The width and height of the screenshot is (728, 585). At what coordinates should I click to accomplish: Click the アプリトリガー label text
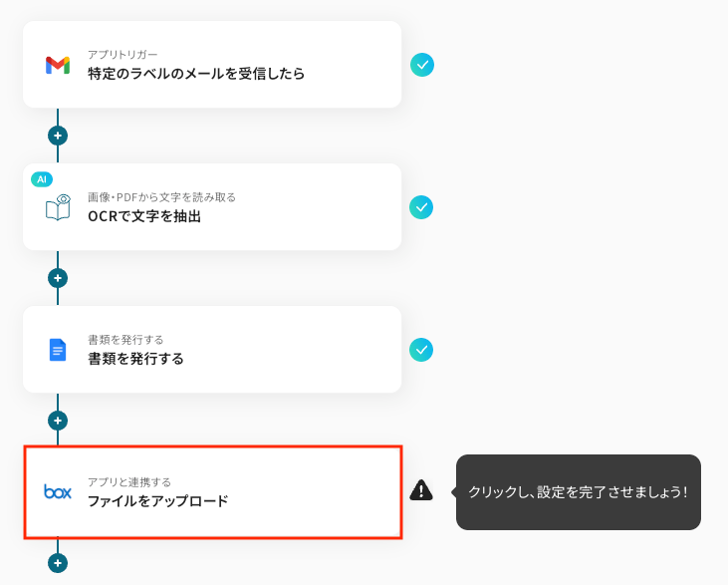[122, 55]
